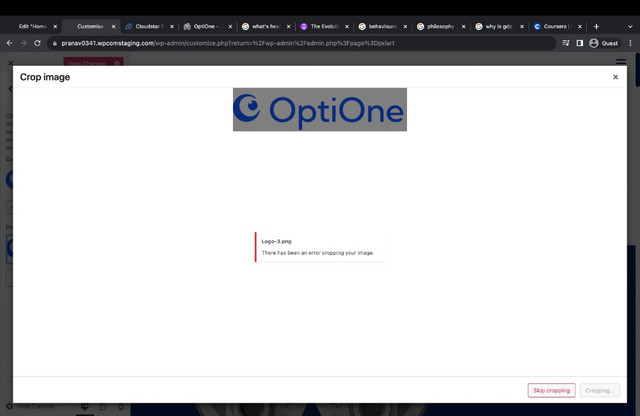Click the error cropping your image message
This screenshot has height=416, width=640.
point(318,253)
